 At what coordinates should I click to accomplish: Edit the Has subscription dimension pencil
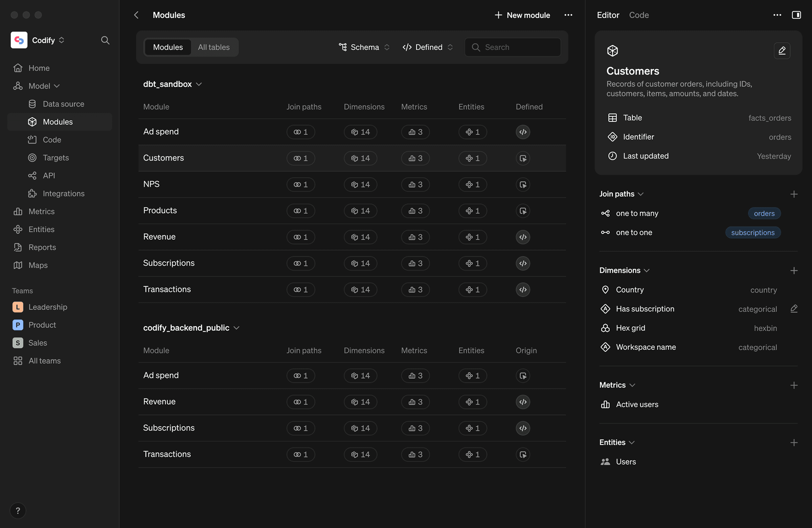click(x=794, y=309)
